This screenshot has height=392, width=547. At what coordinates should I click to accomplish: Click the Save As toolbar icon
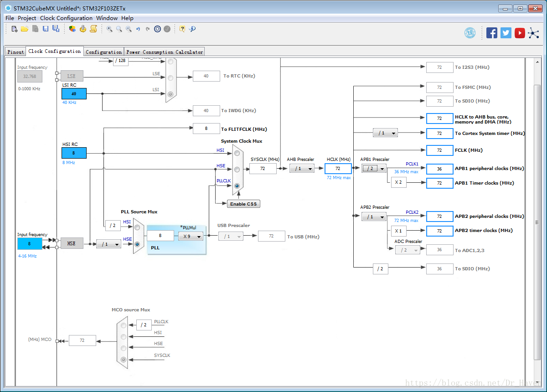pos(56,29)
